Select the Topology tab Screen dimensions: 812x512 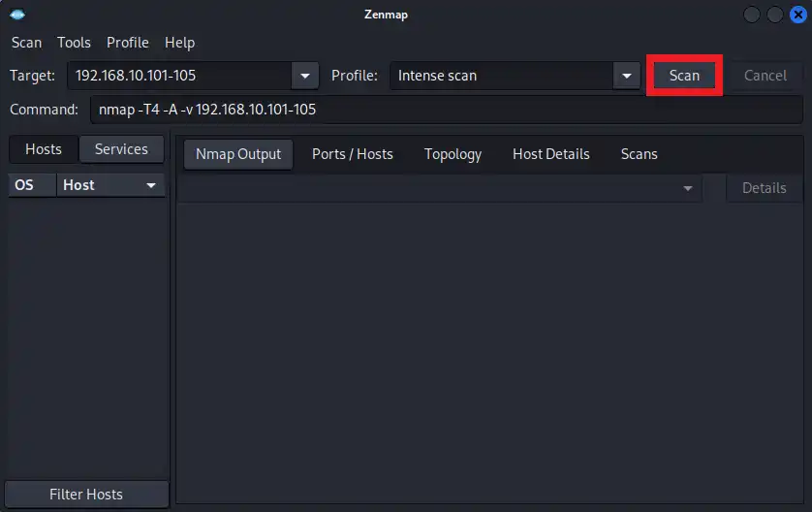tap(453, 154)
